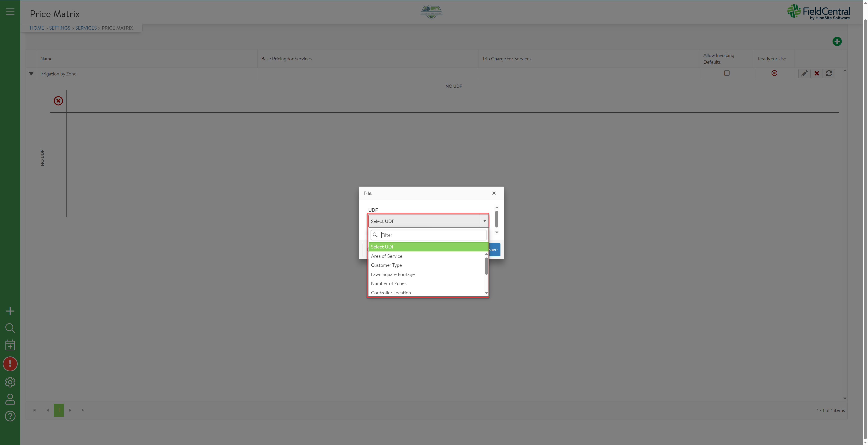Open the hamburger menu in sidebar
The image size is (868, 445).
(10, 12)
